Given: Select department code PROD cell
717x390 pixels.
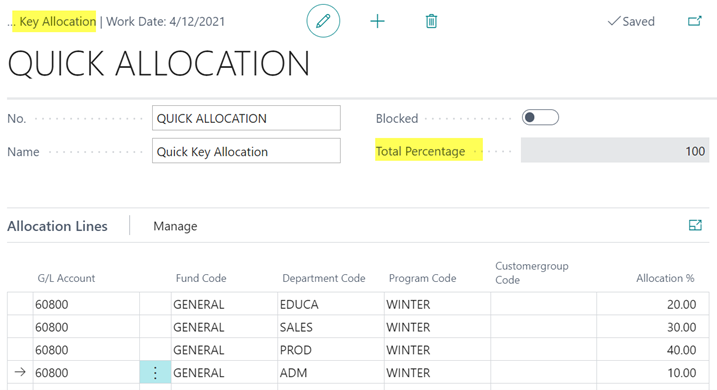Looking at the screenshot, I should 331,350.
